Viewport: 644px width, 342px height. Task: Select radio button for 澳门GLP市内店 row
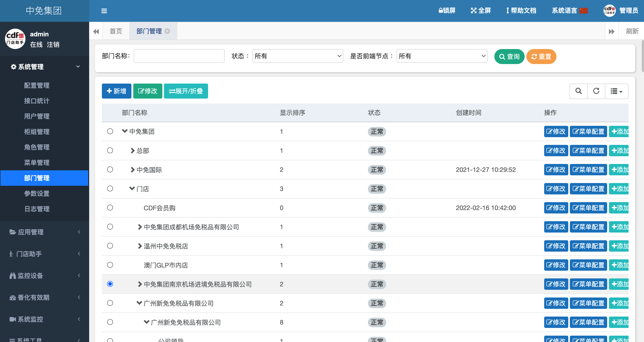coord(110,265)
